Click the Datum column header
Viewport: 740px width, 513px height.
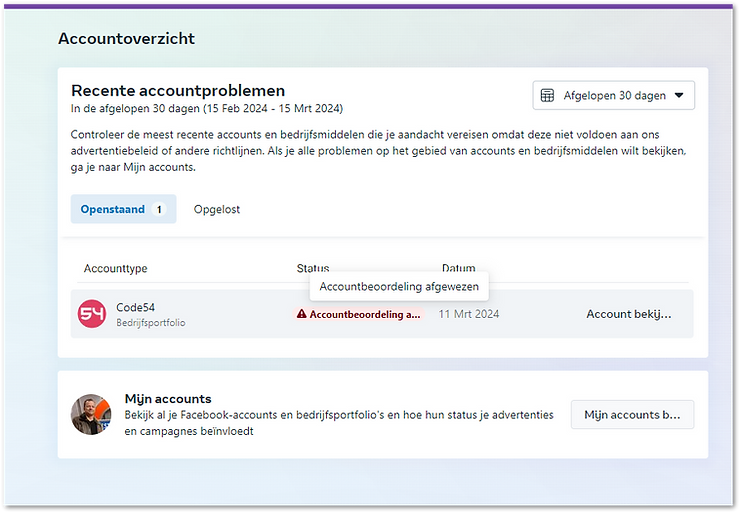[458, 268]
